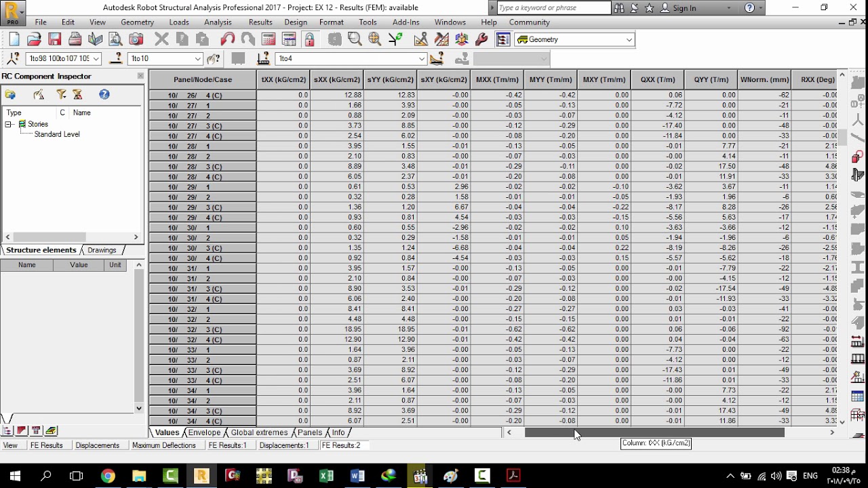
Task: Switch to the Drawings tab
Action: [102, 250]
